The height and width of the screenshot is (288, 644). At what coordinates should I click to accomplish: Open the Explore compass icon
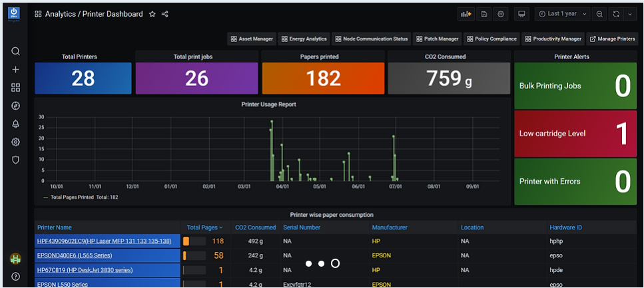coord(15,106)
